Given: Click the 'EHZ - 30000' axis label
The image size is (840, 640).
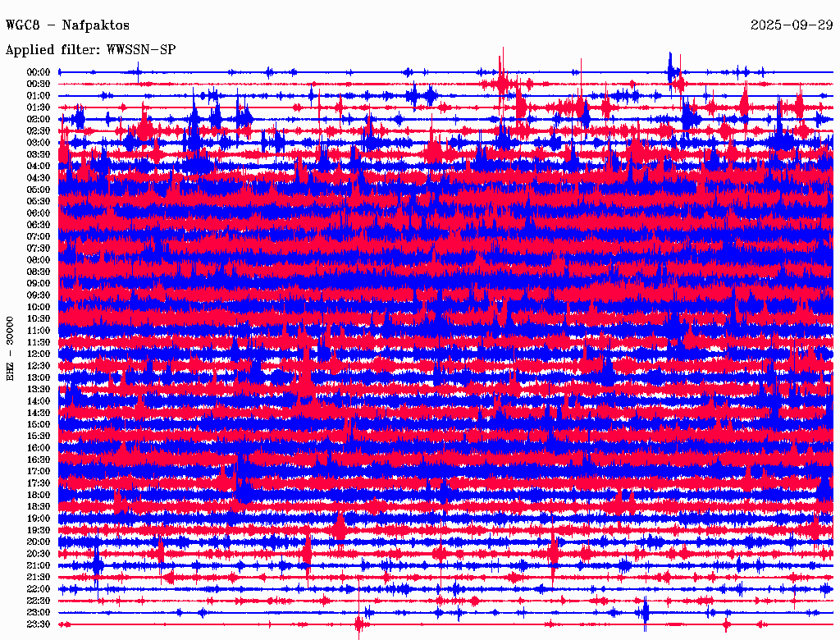Looking at the screenshot, I should coord(10,349).
